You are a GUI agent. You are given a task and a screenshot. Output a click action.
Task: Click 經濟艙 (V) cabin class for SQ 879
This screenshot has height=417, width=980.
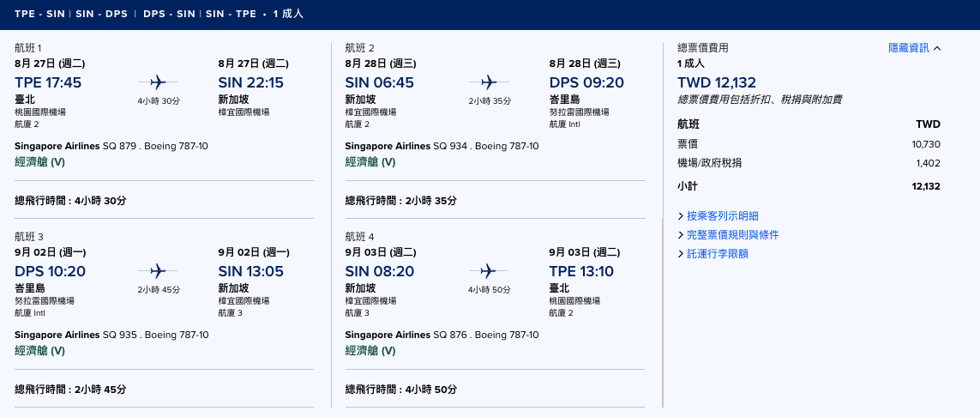click(40, 162)
